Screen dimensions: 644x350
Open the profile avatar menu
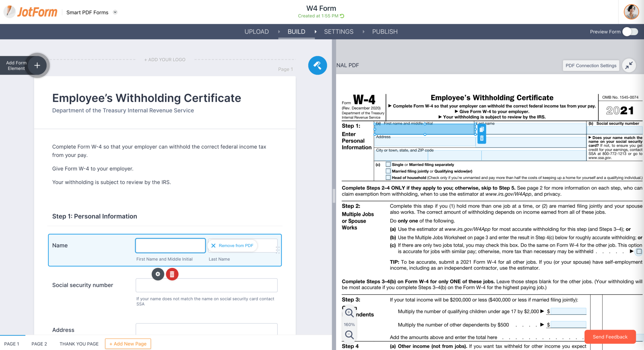tap(631, 12)
